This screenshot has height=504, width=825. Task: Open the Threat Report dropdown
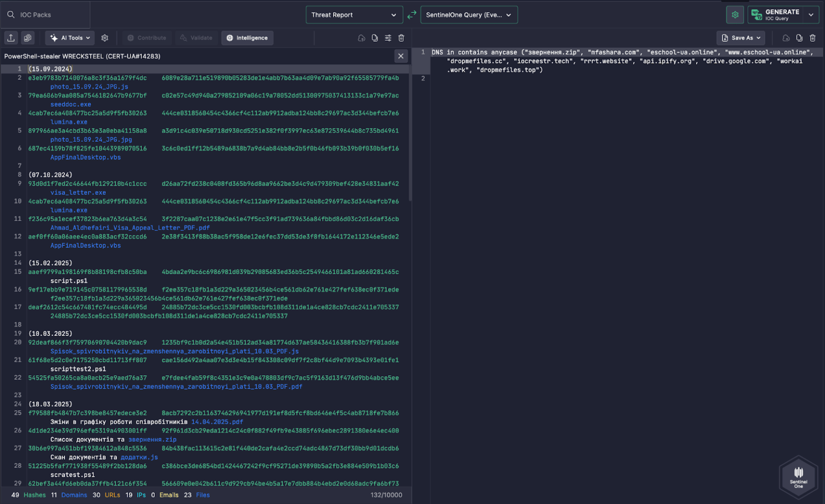click(354, 14)
